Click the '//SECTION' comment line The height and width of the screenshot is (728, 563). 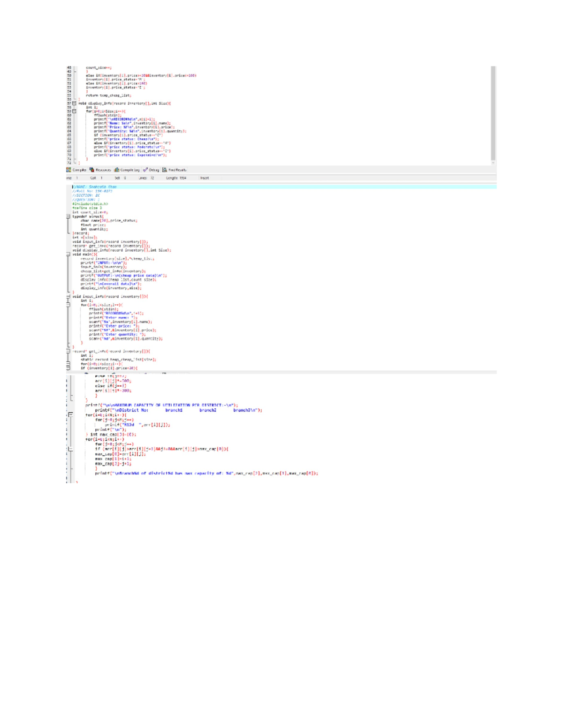pyautogui.click(x=86, y=195)
